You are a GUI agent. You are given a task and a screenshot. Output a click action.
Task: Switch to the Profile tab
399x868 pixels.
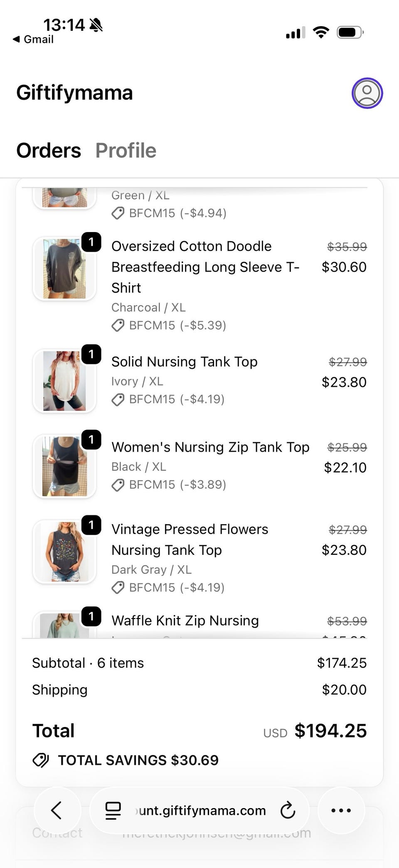(126, 151)
